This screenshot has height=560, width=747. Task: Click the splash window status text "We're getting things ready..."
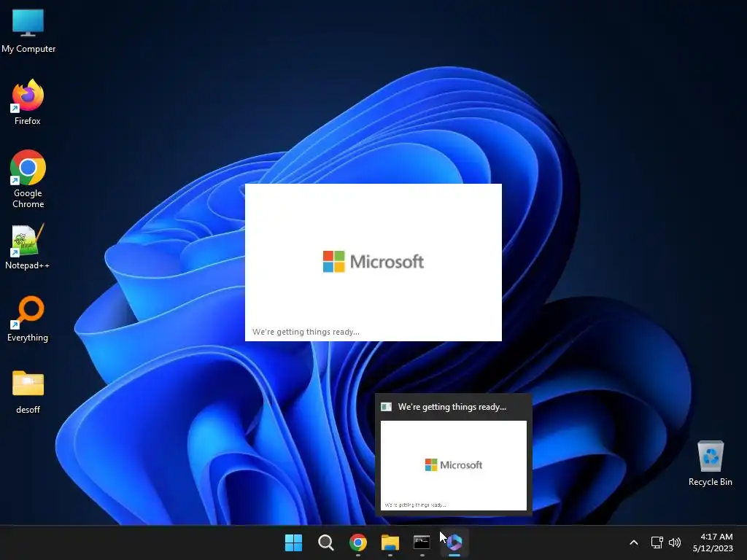(306, 332)
